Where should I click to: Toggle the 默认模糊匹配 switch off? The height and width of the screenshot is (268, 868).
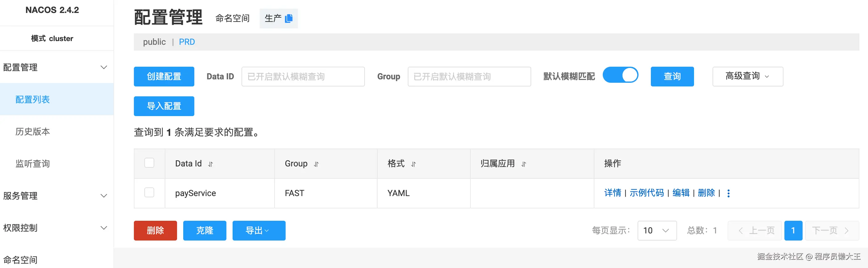tap(620, 75)
